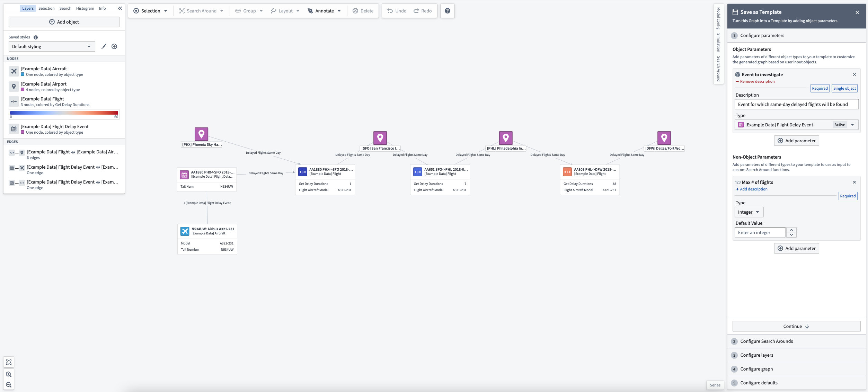868x392 pixels.
Task: Select the AA1880 flight delay event node icon
Action: [184, 175]
